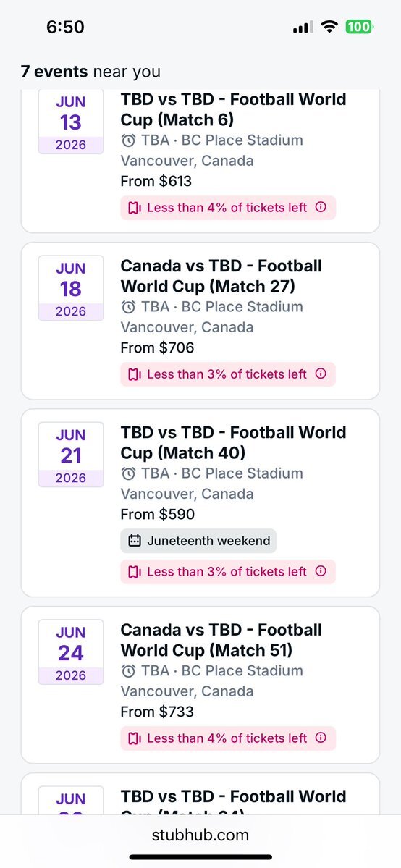Open partially visible Match 64 event card

(x=200, y=794)
